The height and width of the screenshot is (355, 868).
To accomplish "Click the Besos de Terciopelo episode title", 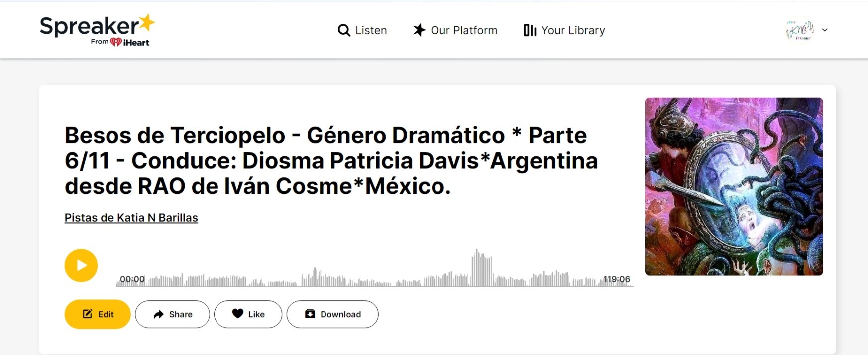I will tap(331, 161).
